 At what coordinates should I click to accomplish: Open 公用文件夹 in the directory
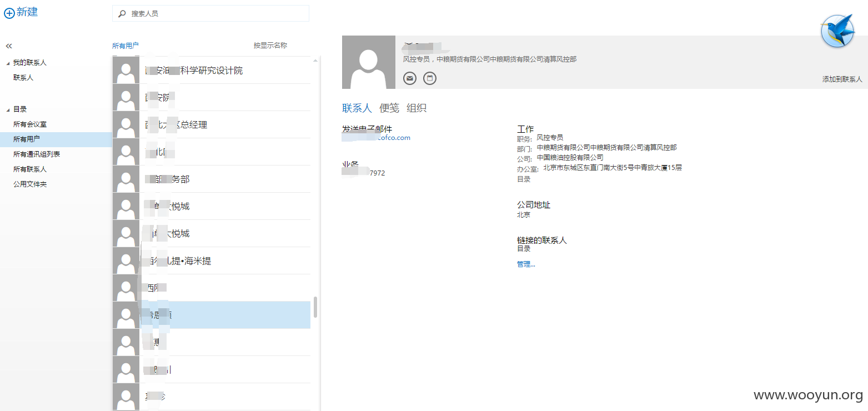tap(30, 184)
